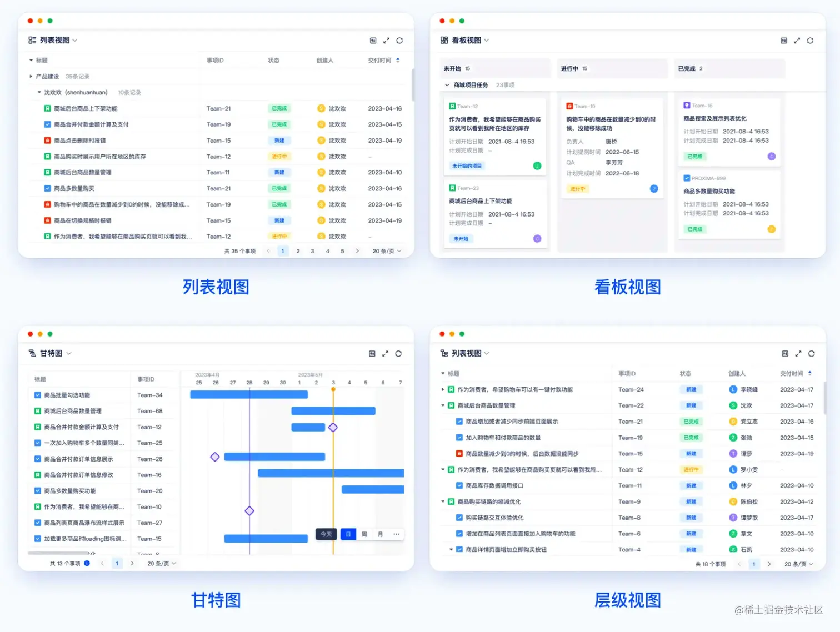Expand 甘特图 panel to fullscreen
Image resolution: width=840 pixels, height=632 pixels.
point(385,354)
